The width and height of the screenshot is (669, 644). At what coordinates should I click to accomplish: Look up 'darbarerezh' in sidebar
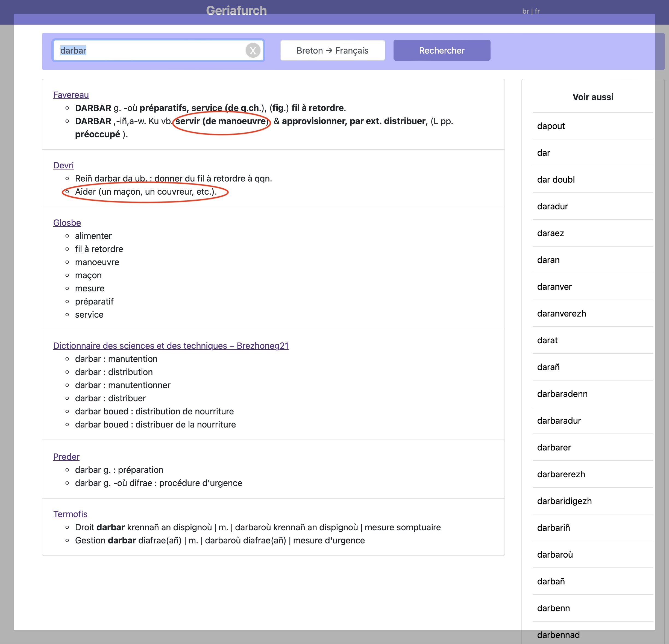click(561, 474)
